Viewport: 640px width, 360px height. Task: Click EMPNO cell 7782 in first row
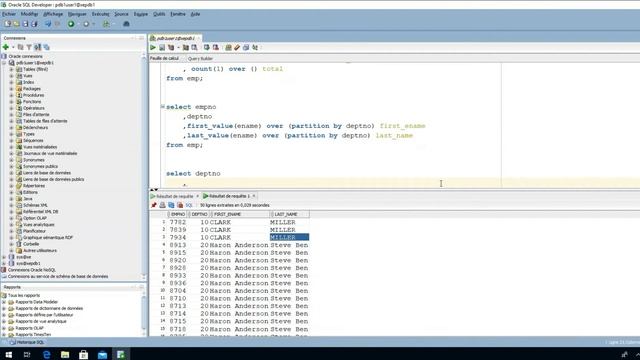pos(178,222)
